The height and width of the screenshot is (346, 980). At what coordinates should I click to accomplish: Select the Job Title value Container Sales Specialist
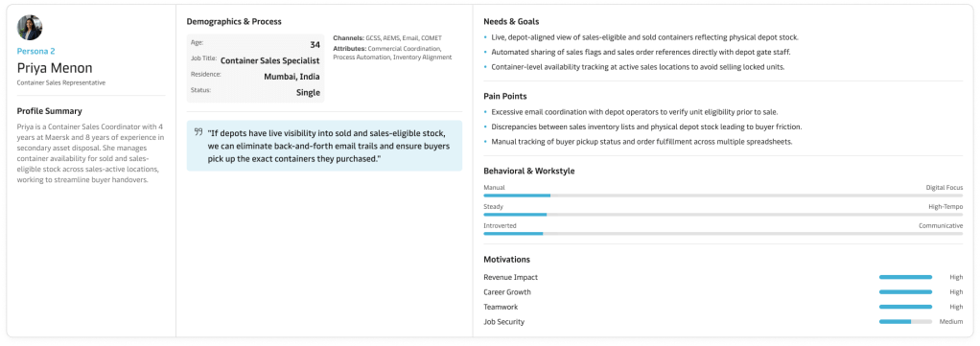[x=270, y=60]
